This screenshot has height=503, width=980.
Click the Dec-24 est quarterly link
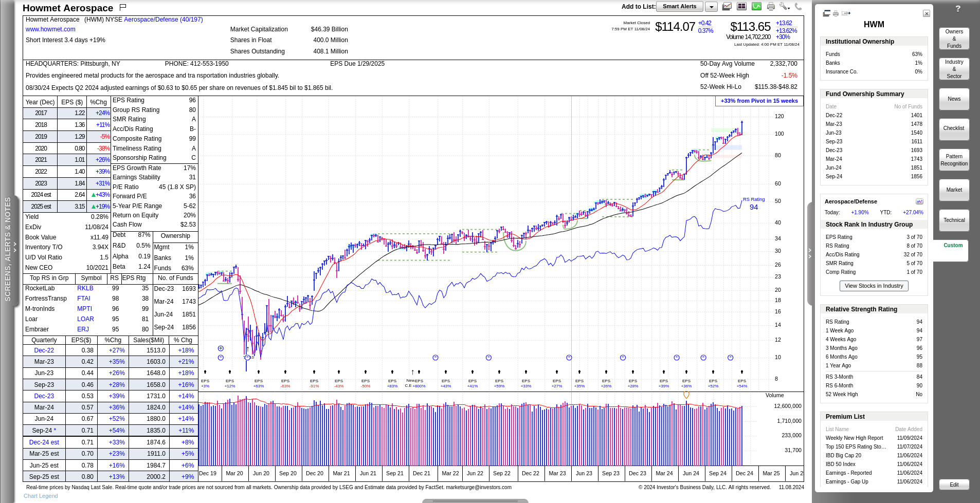point(44,442)
